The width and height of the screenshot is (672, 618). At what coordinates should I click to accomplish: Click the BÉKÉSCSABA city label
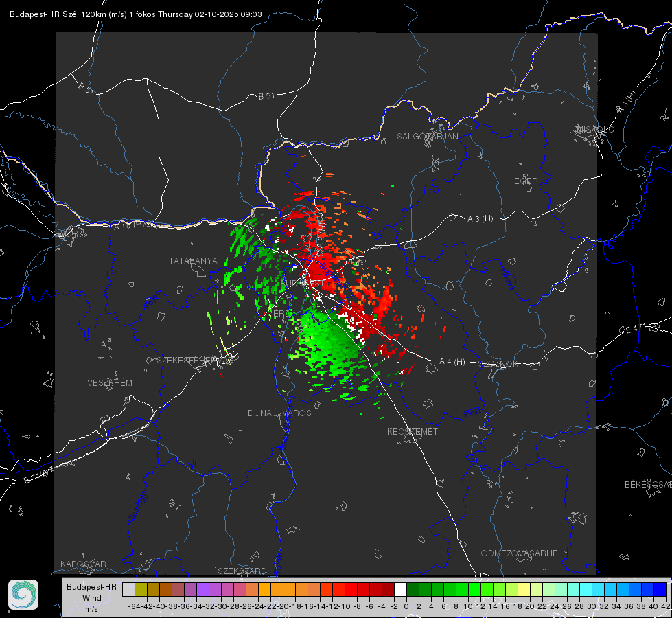coord(648,485)
